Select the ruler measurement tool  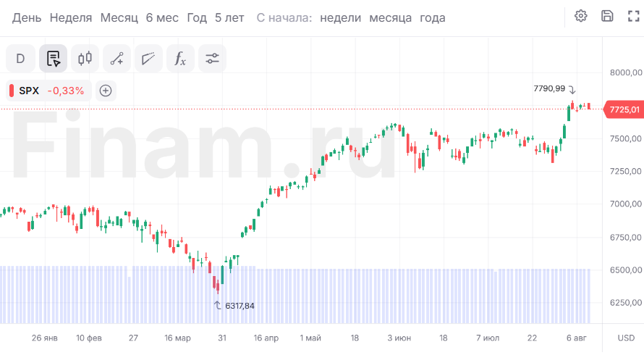point(148,59)
